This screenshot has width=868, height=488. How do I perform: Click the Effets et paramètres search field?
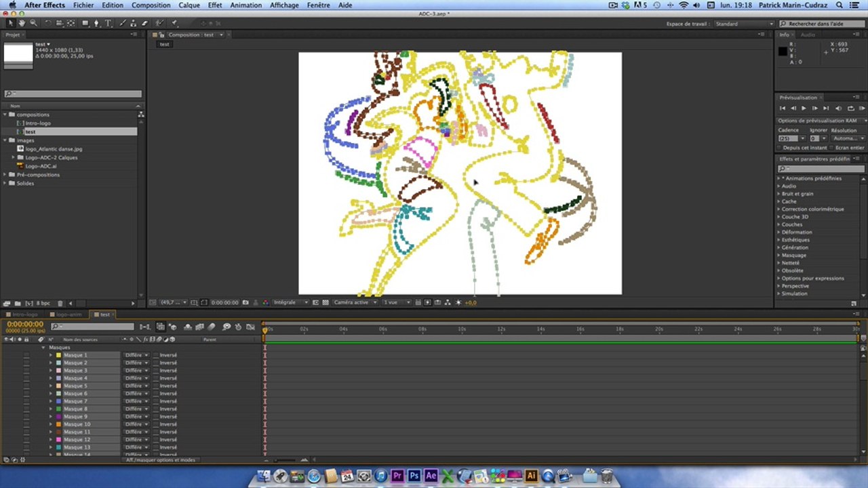coord(821,169)
